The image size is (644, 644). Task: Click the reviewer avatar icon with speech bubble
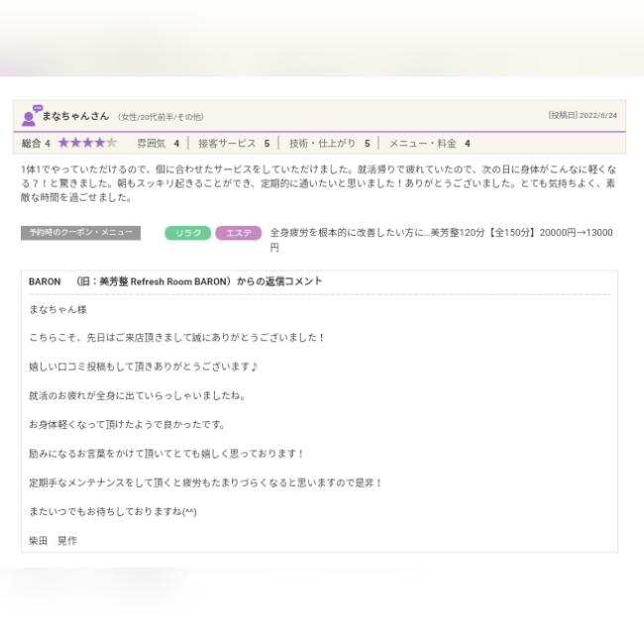coord(32,116)
